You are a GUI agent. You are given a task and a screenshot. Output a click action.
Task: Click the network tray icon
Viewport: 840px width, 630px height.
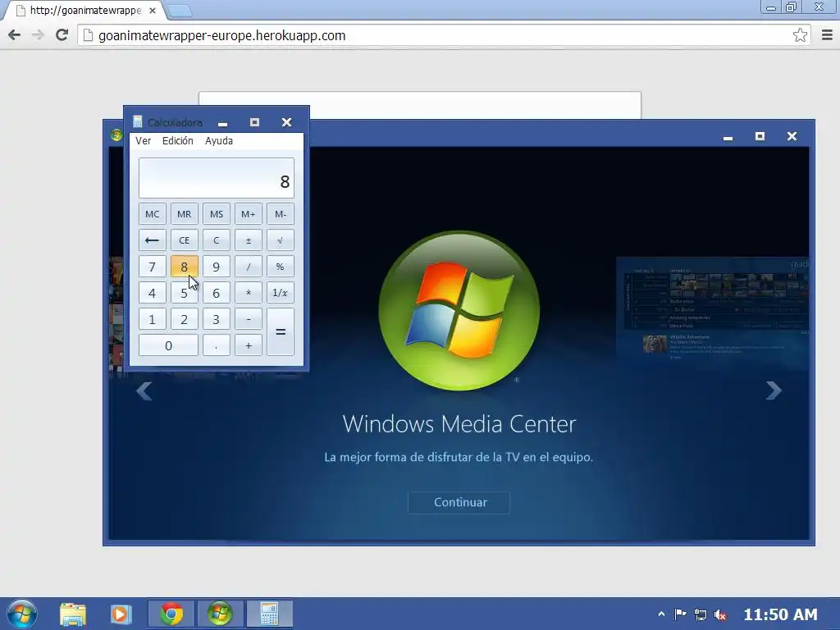(701, 614)
